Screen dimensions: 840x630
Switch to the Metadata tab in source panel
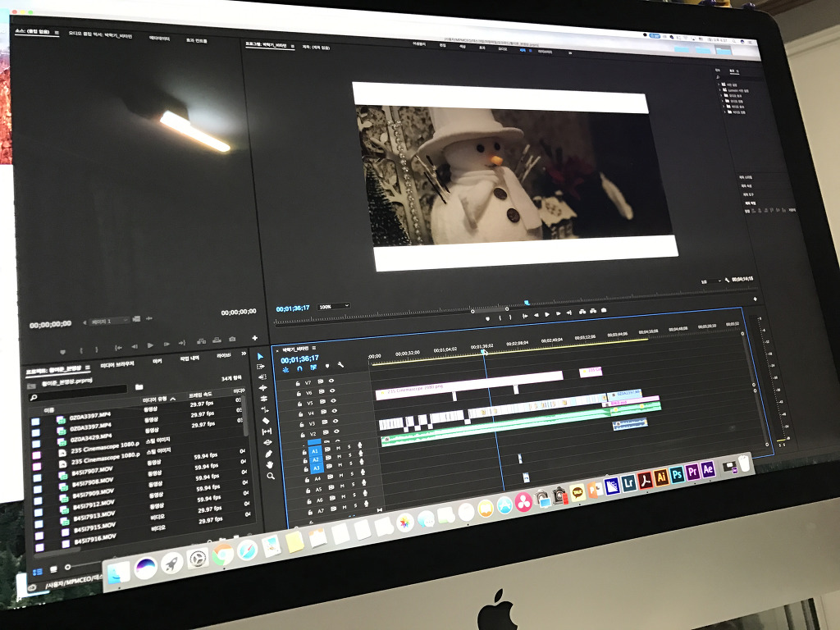coord(159,39)
